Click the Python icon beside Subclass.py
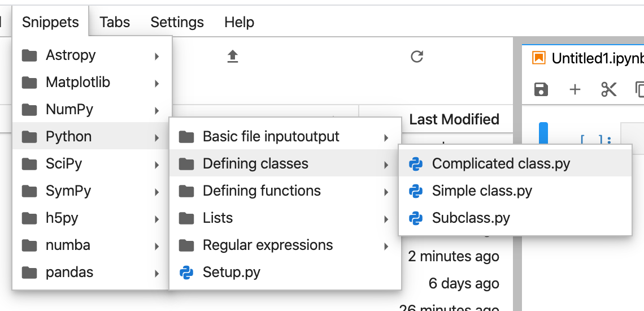Screen dimensions: 644x311 [x=416, y=218]
